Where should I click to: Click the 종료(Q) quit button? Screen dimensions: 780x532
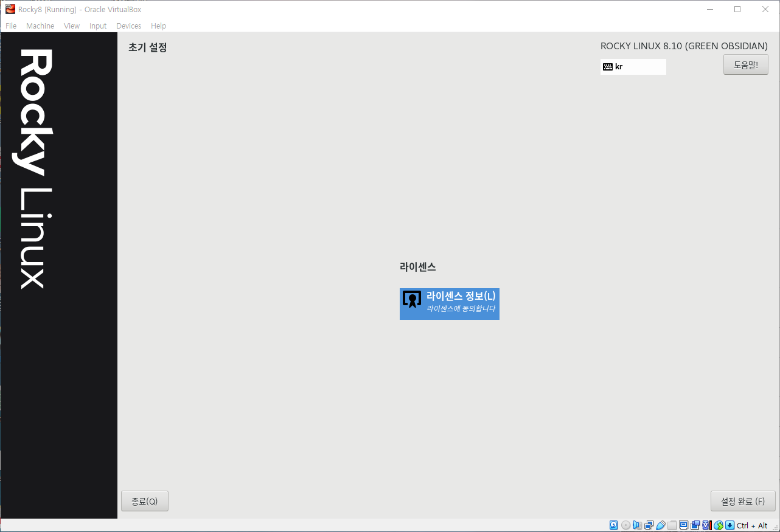click(x=145, y=501)
